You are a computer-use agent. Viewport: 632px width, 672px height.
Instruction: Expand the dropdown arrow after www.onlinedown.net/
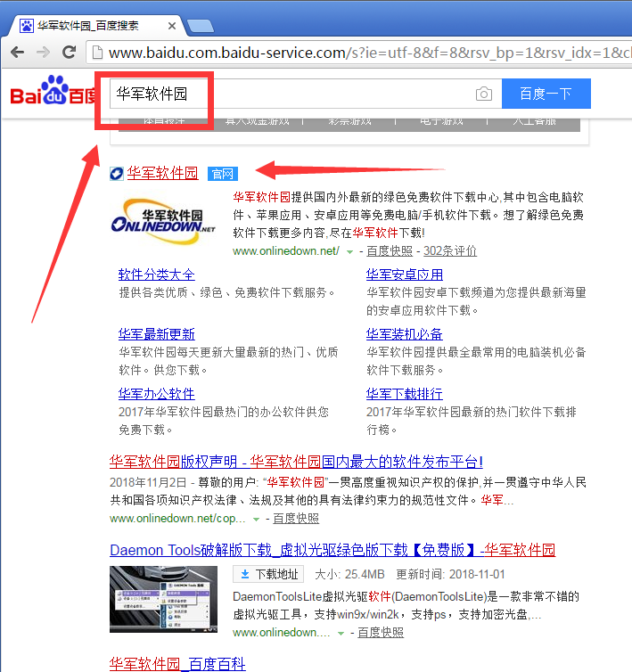pyautogui.click(x=349, y=251)
